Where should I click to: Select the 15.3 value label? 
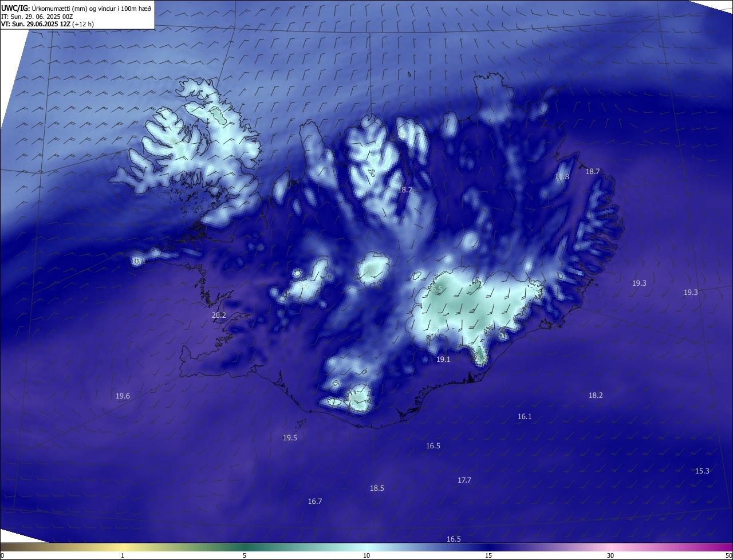702,471
